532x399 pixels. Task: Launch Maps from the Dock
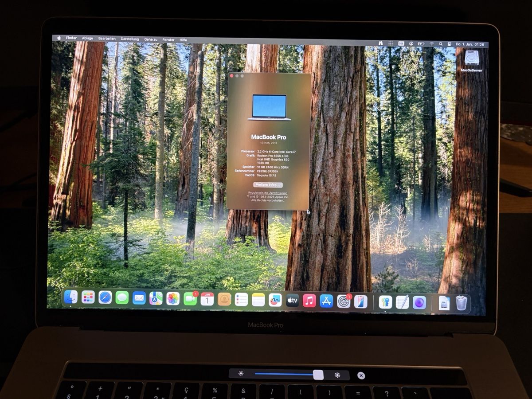[156, 298]
